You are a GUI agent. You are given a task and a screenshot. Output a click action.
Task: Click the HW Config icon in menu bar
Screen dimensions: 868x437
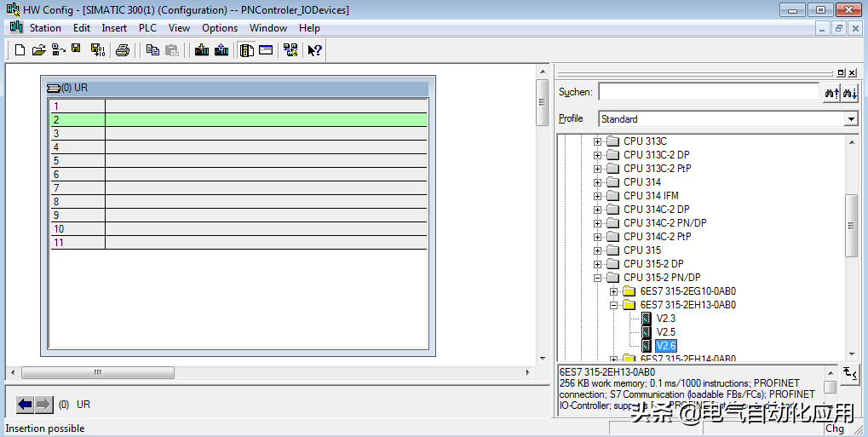pyautogui.click(x=16, y=28)
